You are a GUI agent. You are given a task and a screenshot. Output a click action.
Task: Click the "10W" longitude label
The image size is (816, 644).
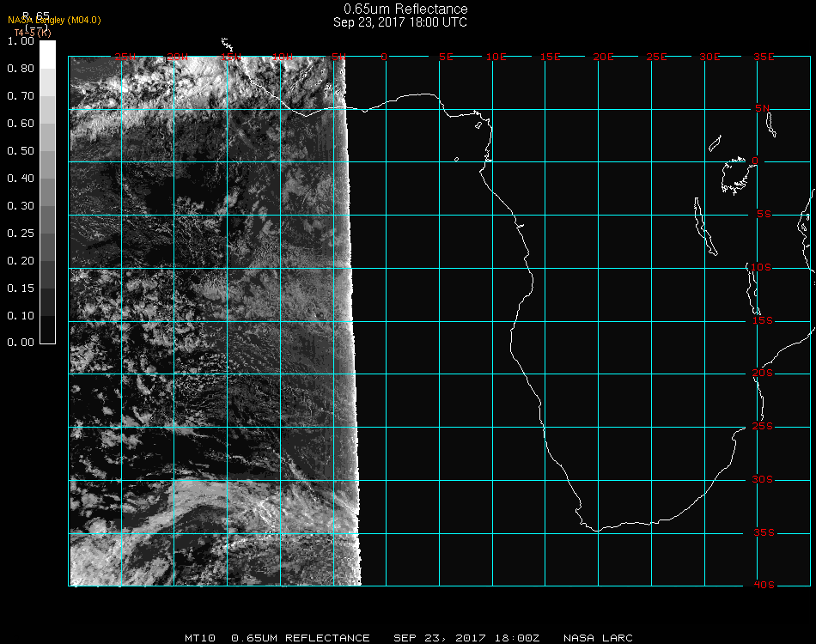point(283,57)
